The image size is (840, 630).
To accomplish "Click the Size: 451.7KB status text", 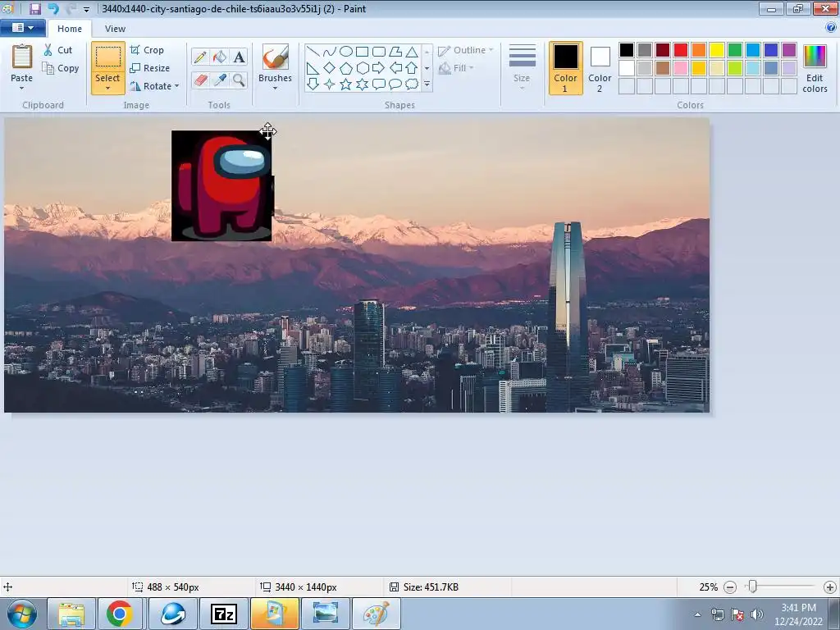I will coord(431,587).
